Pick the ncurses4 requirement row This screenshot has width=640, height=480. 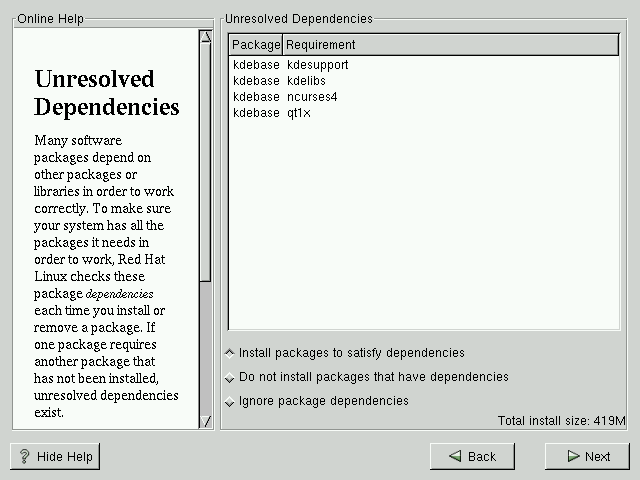(310, 97)
